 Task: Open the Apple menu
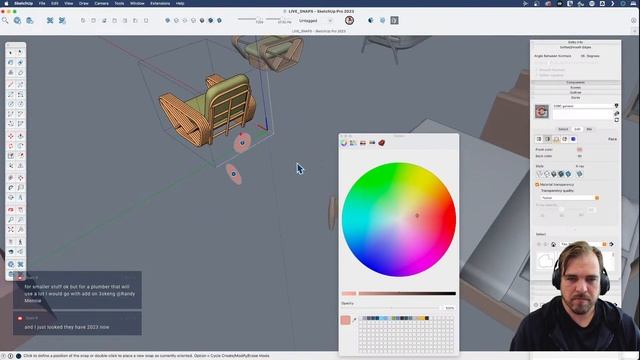click(x=6, y=3)
